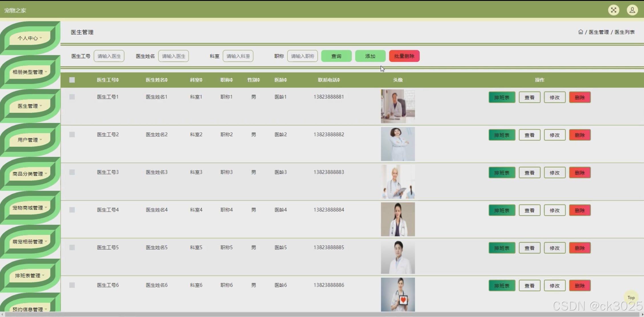Sort by 科室 column arrows

point(201,80)
